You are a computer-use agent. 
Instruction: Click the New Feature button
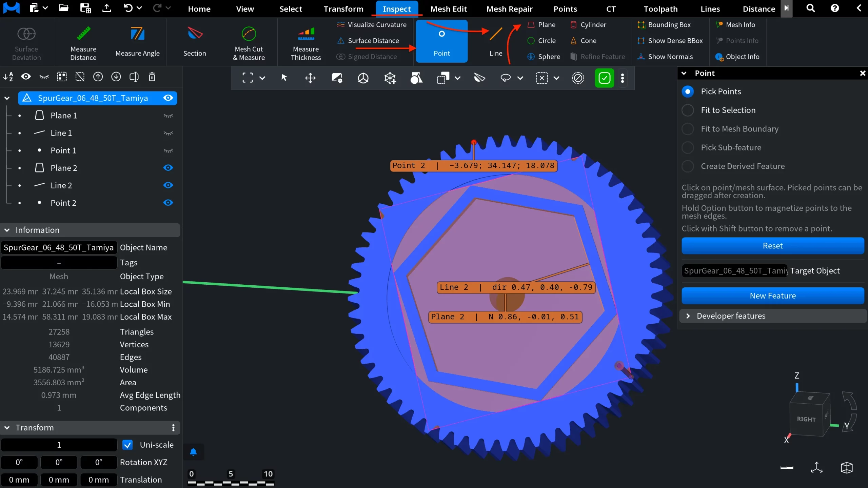tap(772, 296)
